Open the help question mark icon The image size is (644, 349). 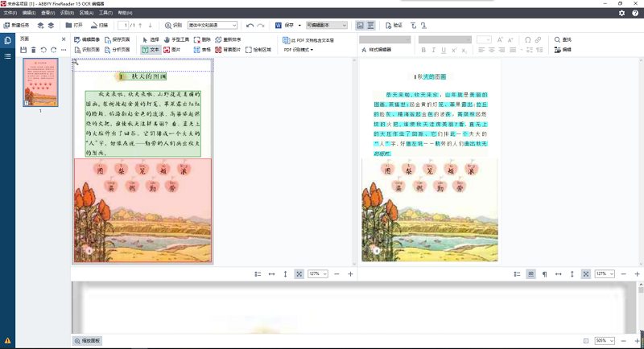point(635,13)
